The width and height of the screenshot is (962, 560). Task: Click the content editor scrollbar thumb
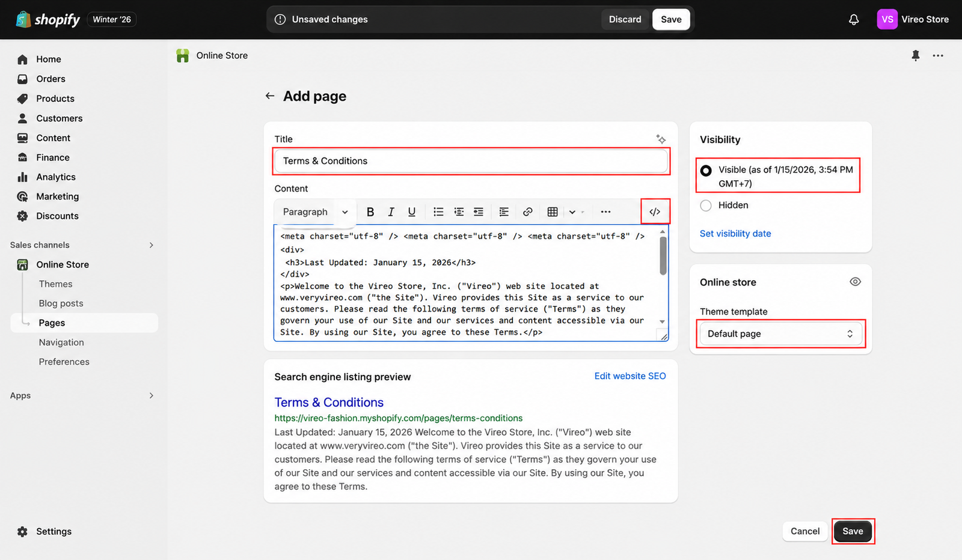click(663, 255)
